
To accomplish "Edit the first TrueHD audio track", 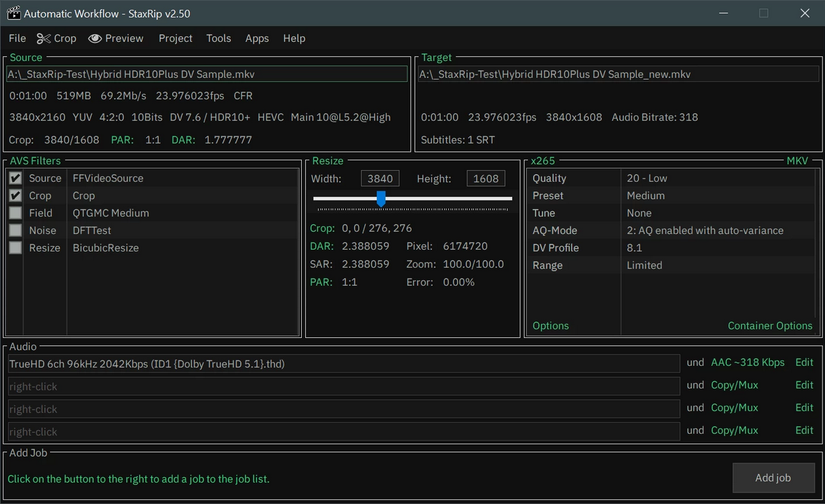I will coord(804,363).
